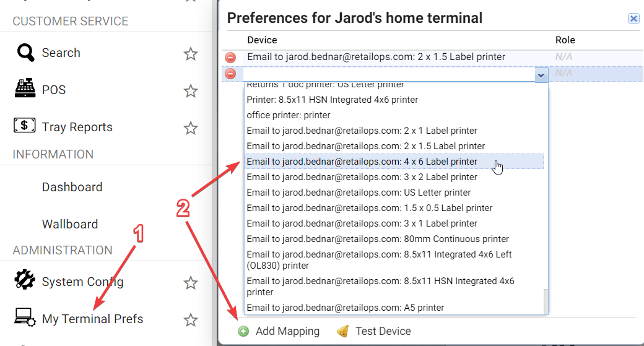Collapse the device dropdown arrow
Viewport: 644px width, 346px height.
tap(541, 74)
